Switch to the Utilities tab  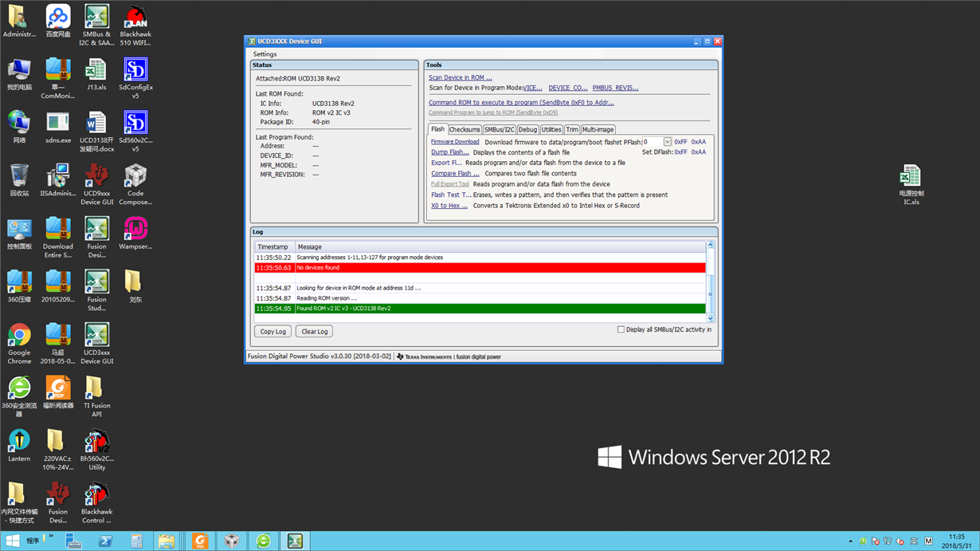click(x=551, y=129)
